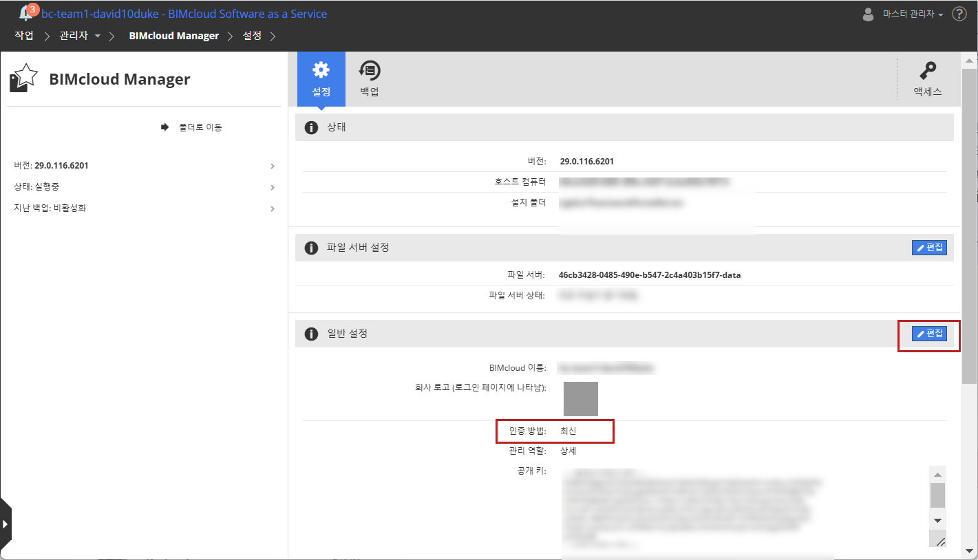The width and height of the screenshot is (978, 560).
Task: Click the scroll down arrow of 공개 키 box
Action: (937, 520)
